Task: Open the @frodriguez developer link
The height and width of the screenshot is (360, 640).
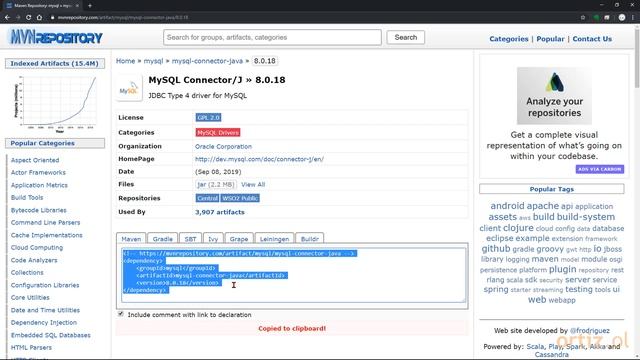Action: tap(590, 331)
